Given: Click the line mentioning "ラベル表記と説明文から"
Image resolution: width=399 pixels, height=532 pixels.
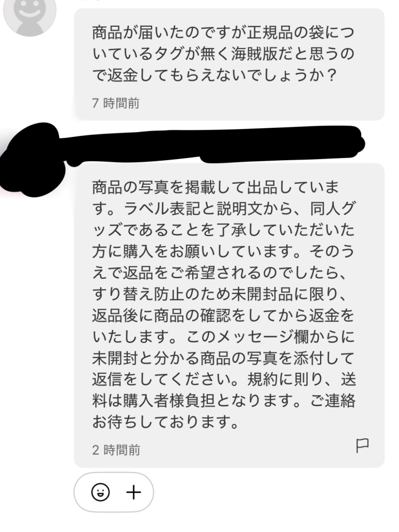Looking at the screenshot, I should coord(223,209).
